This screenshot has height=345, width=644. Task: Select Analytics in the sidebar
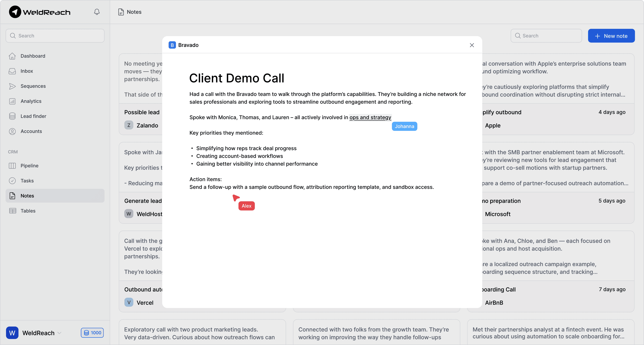point(55,101)
